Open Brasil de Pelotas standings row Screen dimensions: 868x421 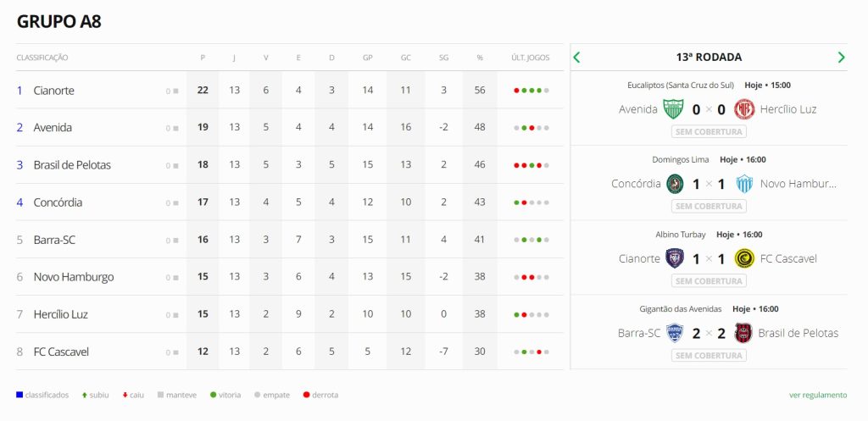pos(72,165)
